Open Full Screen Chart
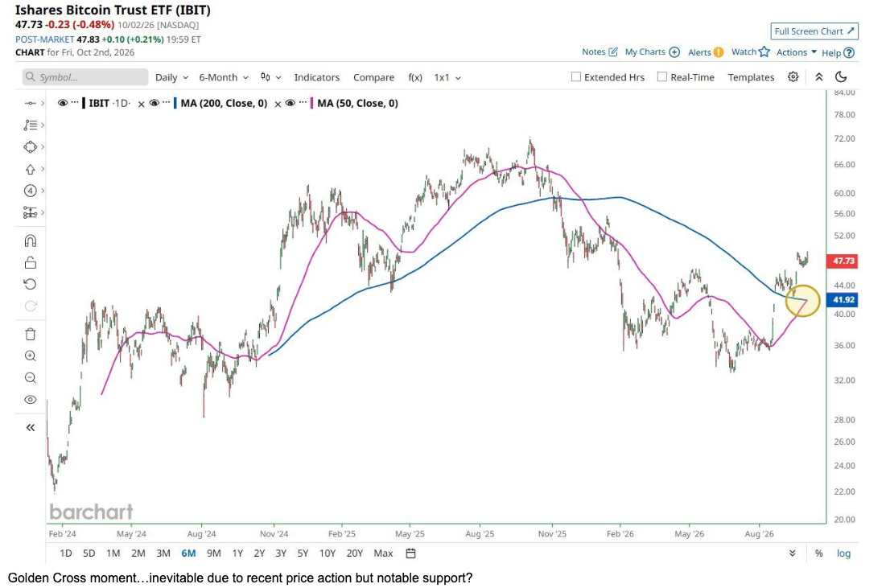890x588 pixels. coord(814,31)
